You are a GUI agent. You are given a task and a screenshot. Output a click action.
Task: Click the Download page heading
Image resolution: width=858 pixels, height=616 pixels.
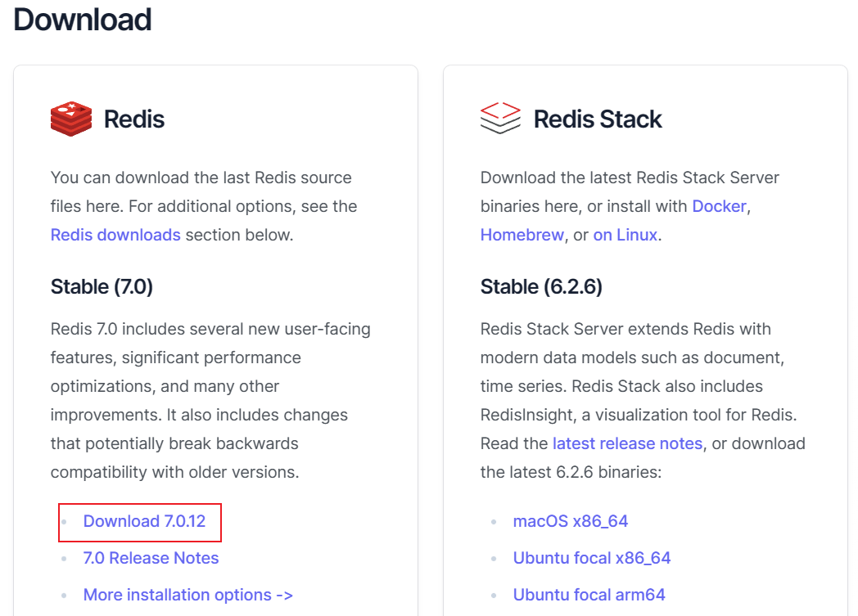click(82, 20)
